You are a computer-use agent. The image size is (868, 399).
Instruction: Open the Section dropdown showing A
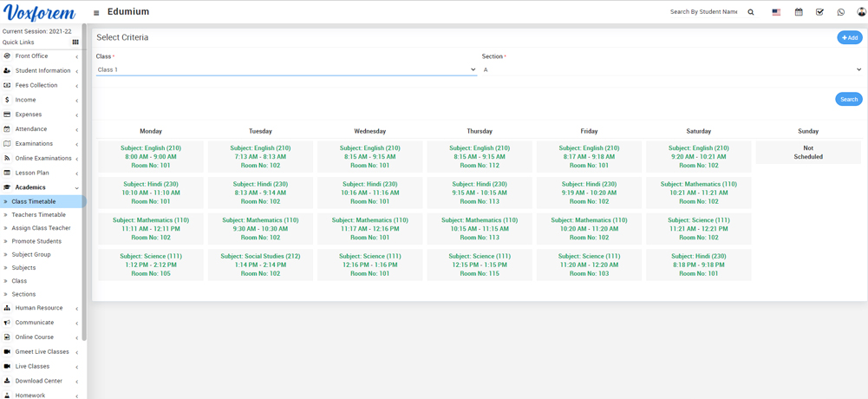click(672, 69)
